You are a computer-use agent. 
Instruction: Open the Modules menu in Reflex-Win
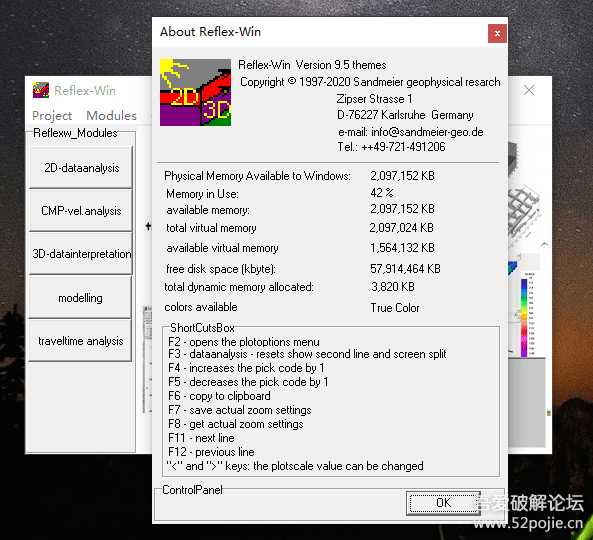[111, 116]
